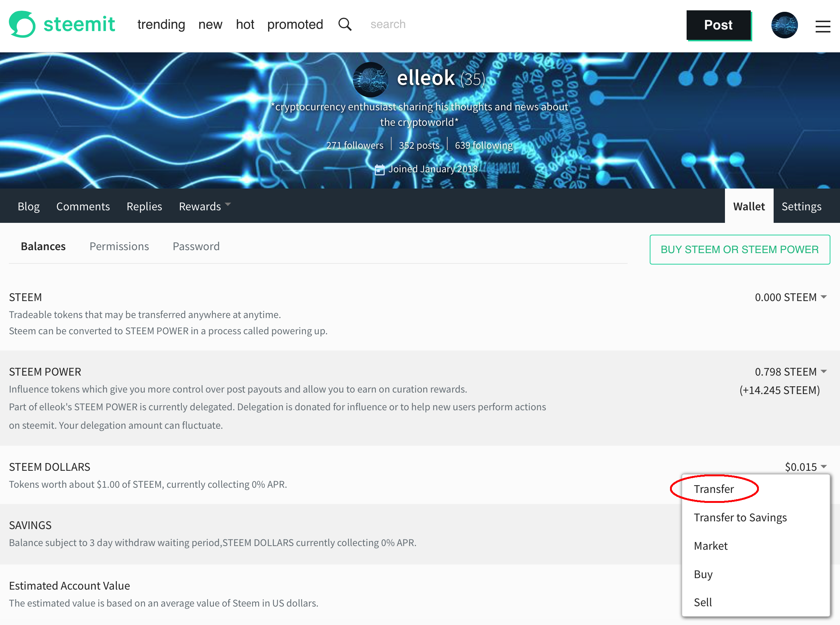Switch to the Blog tab
The width and height of the screenshot is (840, 625).
coord(29,206)
